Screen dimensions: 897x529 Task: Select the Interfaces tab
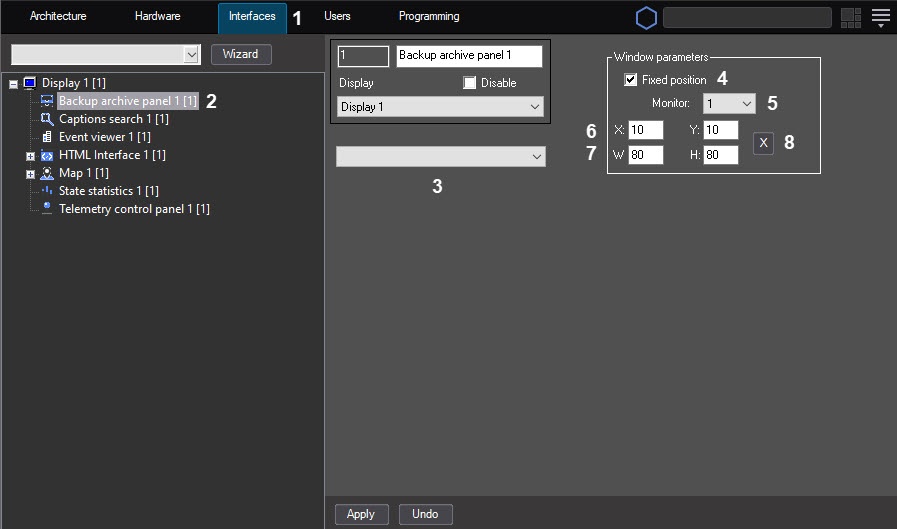(x=252, y=17)
